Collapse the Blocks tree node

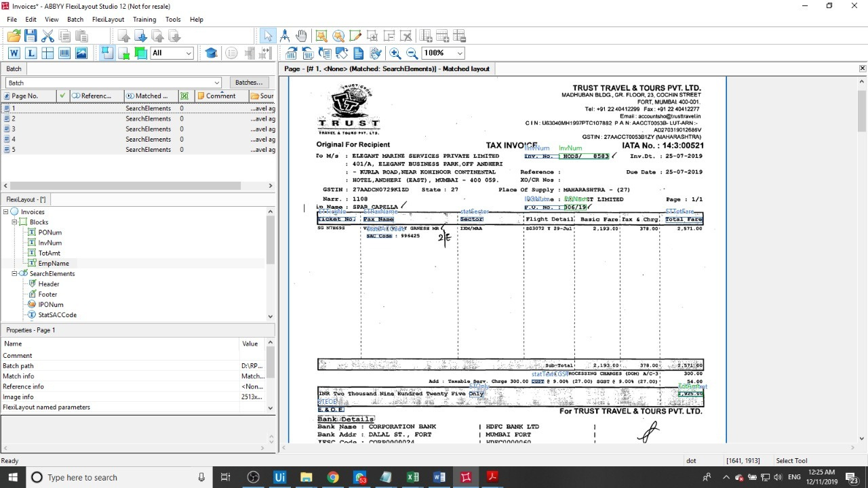pyautogui.click(x=15, y=222)
